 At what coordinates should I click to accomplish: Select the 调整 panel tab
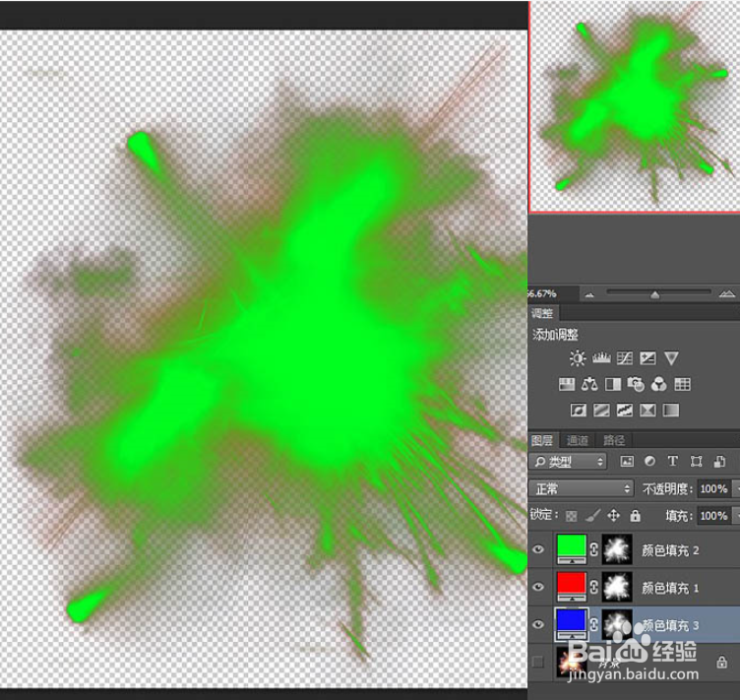coord(542,313)
